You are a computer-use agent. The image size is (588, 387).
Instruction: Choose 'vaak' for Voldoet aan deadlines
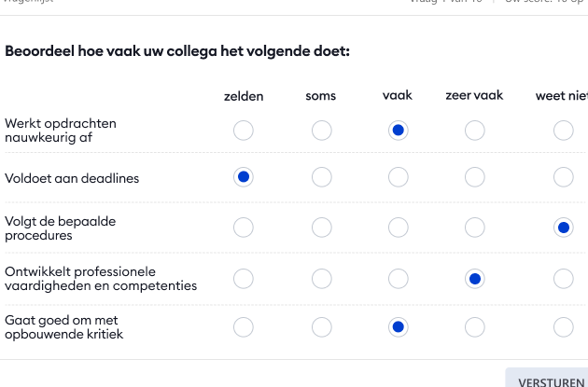[x=399, y=177]
